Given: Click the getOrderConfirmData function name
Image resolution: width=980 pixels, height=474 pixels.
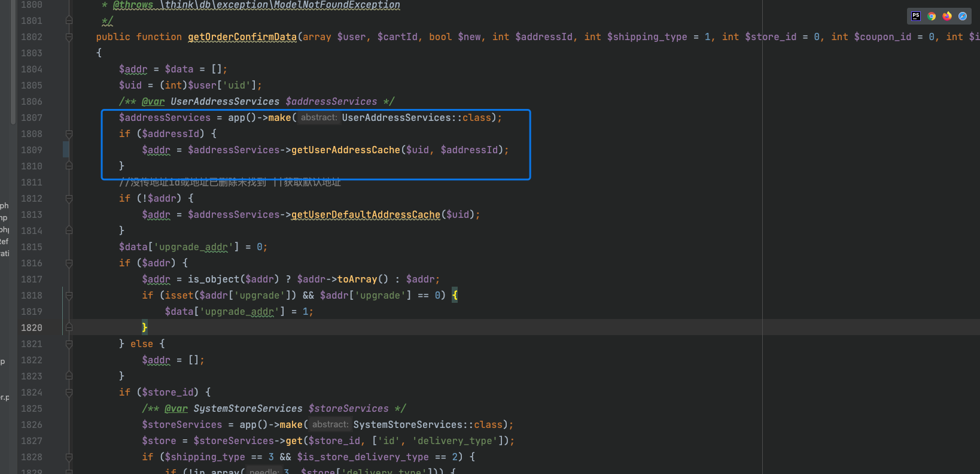Looking at the screenshot, I should click(x=242, y=37).
